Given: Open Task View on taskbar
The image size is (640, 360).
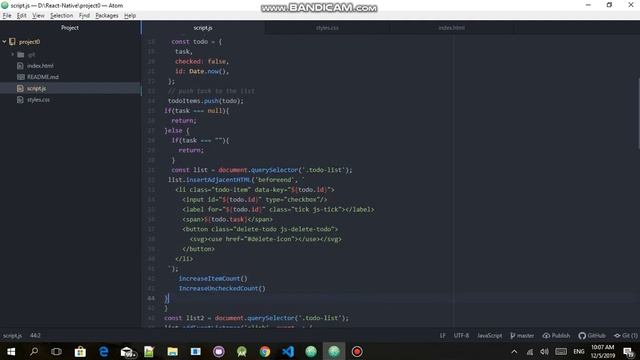Looking at the screenshot, I should [56, 351].
